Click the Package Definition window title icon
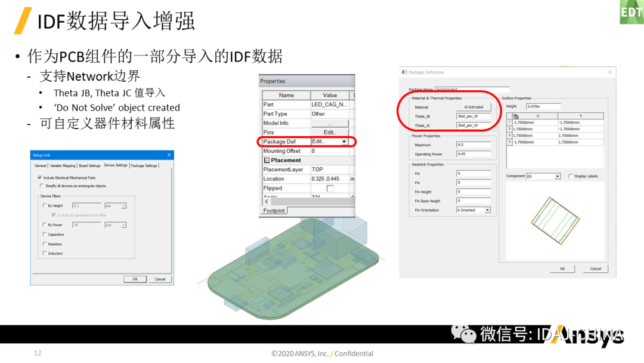Image resolution: width=644 pixels, height=363 pixels. click(404, 72)
